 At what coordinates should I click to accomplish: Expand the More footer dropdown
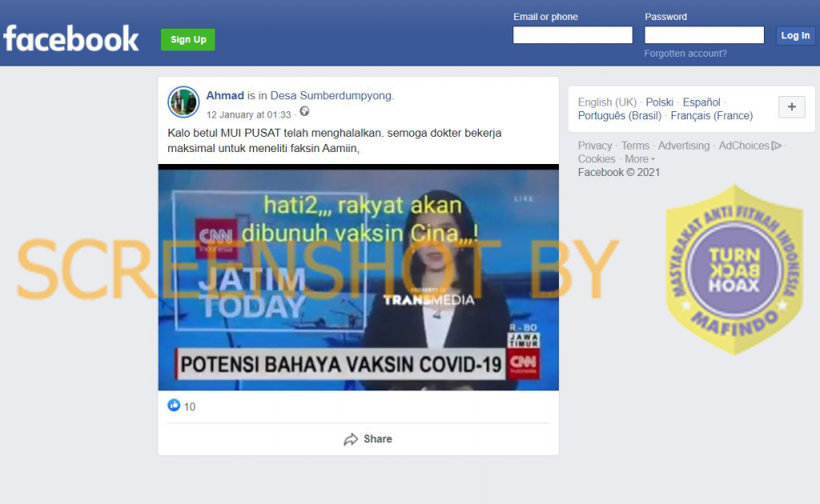tap(639, 159)
